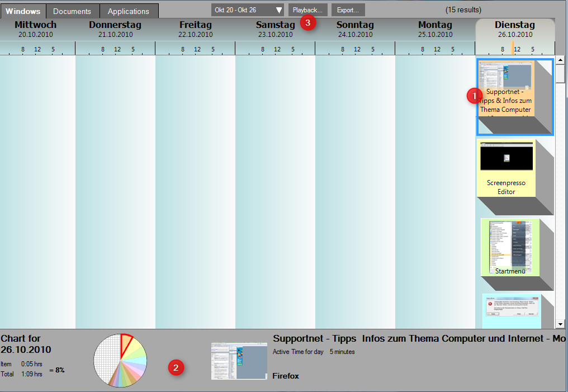Select the Windows tab

tap(23, 11)
